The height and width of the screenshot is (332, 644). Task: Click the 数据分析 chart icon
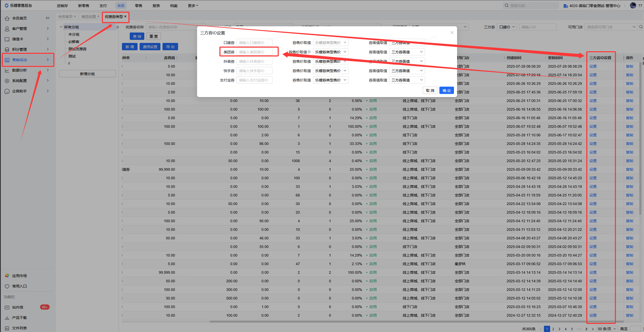coord(7,70)
